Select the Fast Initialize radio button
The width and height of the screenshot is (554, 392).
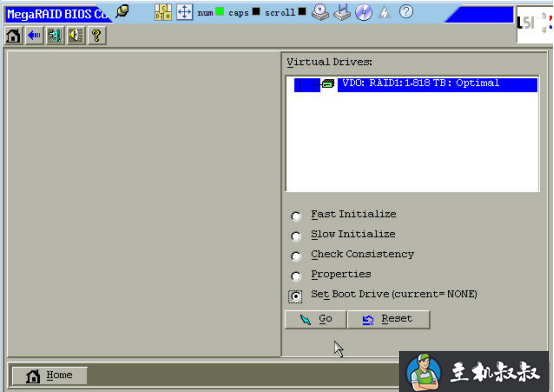pos(296,216)
